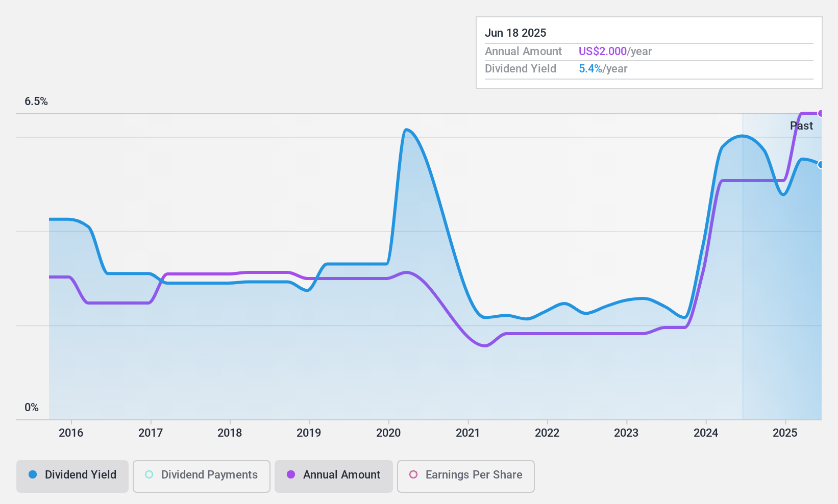Image resolution: width=838 pixels, height=504 pixels.
Task: Click the Annual Amount tooltip row label
Action: [523, 52]
